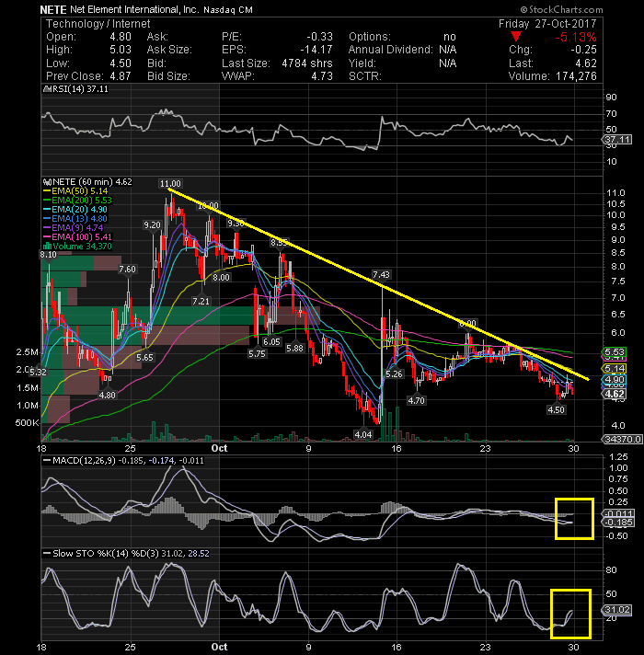Click the 11.00 peak price label

tap(170, 184)
